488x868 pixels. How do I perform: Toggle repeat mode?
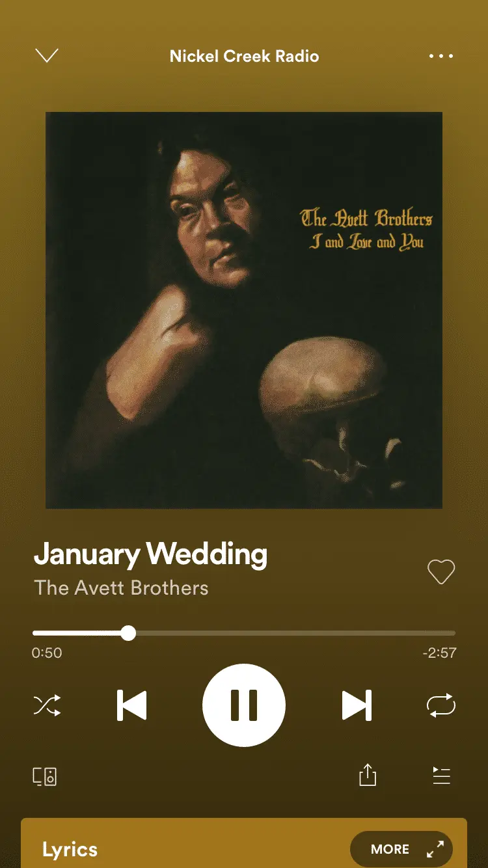point(441,705)
